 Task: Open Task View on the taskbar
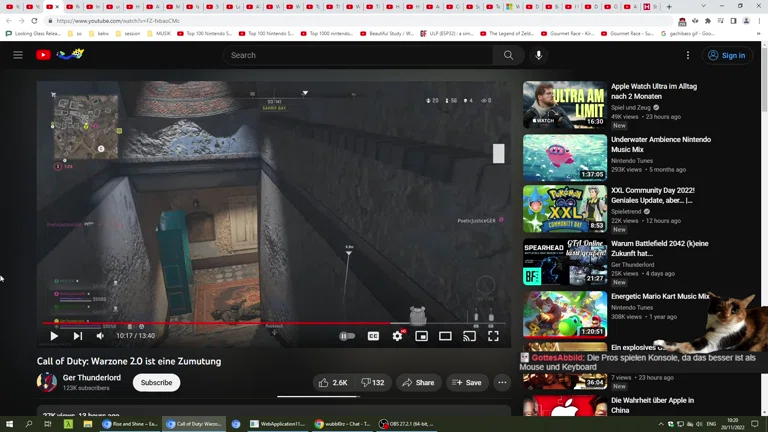click(48, 424)
